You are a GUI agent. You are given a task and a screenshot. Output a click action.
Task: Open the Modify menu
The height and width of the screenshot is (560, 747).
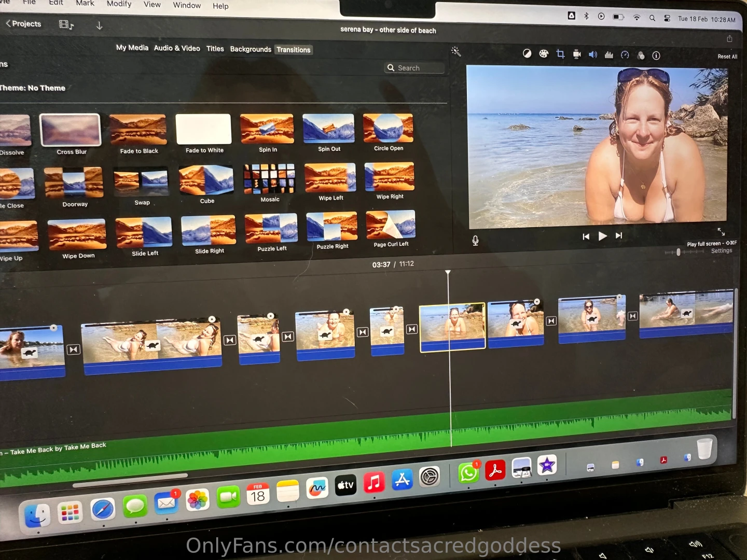tap(119, 4)
